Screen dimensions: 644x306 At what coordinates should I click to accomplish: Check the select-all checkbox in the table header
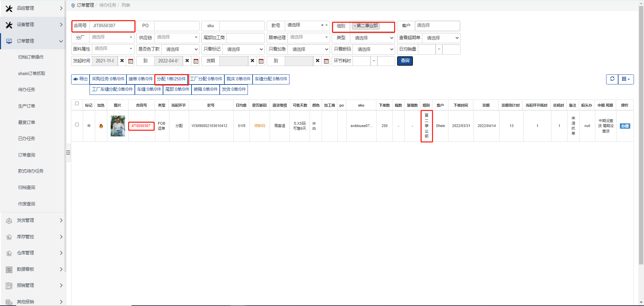click(x=77, y=104)
